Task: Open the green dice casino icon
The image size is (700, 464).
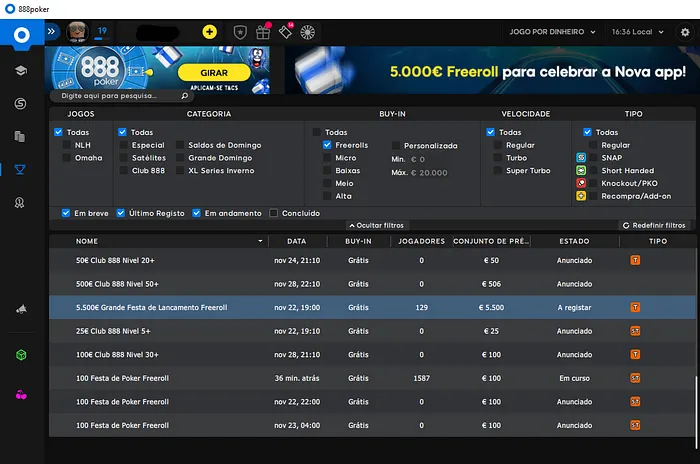Action: [21, 355]
